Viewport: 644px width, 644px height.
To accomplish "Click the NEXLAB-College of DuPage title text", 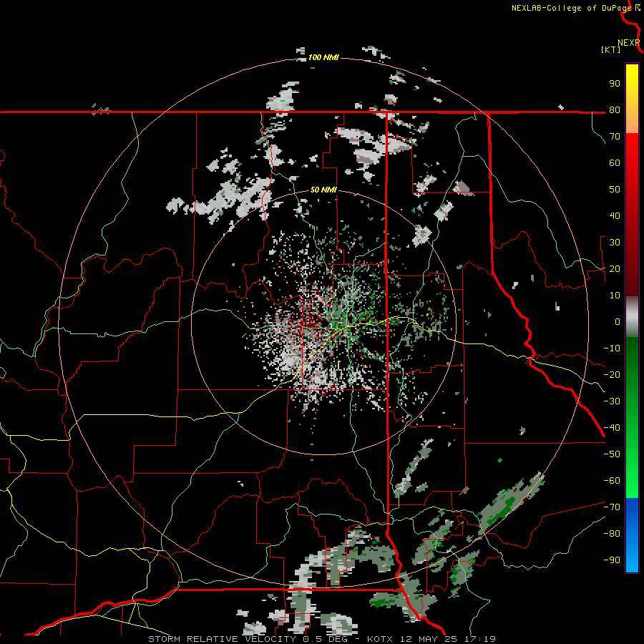I will (571, 8).
